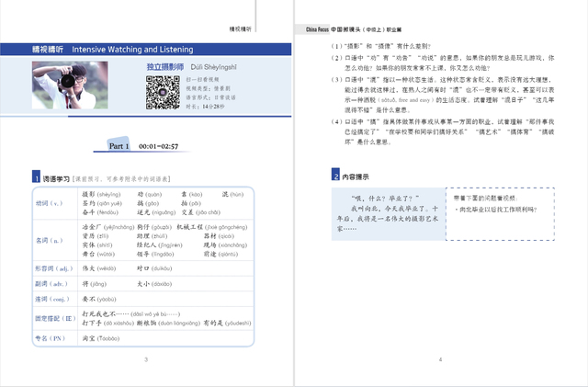Screen dimensions: 588x387
Task: Click the 动词 (v.) row label
Action: click(x=49, y=202)
